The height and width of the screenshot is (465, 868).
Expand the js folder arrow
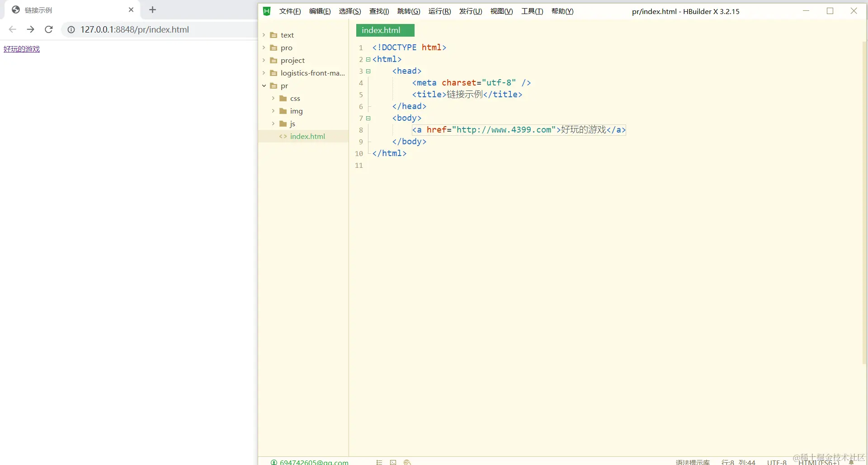(273, 123)
